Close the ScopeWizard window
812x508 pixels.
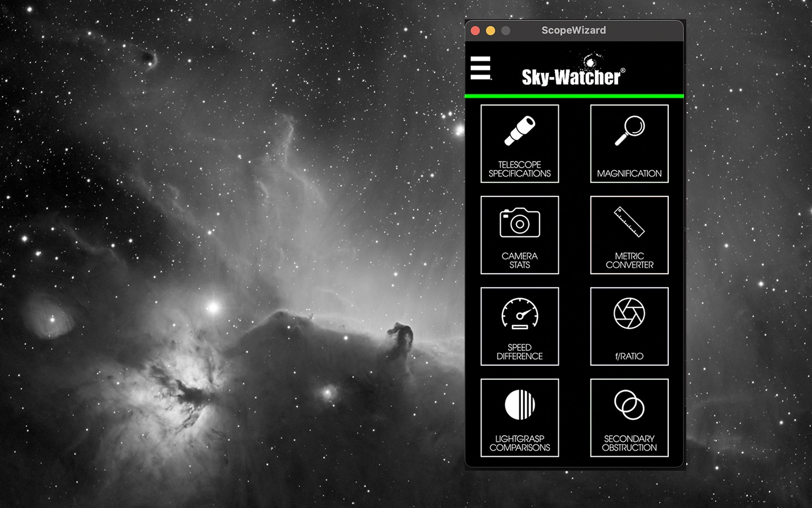coord(475,30)
